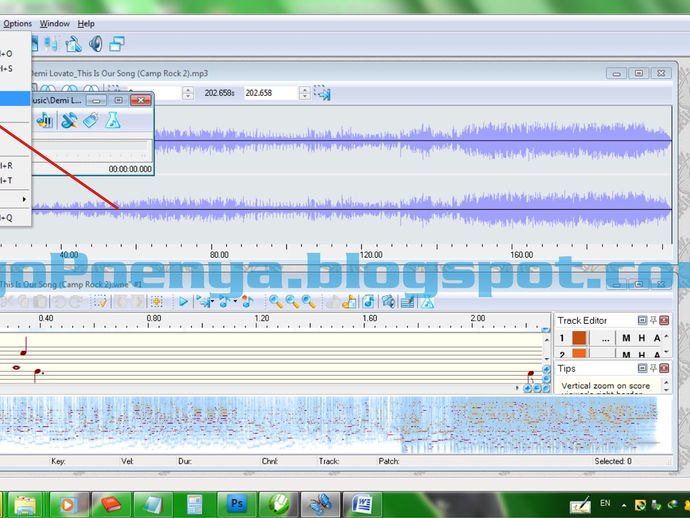Screen dimensions: 690x518
Task: Click the third magnifier zoom icon
Action: pyautogui.click(x=308, y=302)
